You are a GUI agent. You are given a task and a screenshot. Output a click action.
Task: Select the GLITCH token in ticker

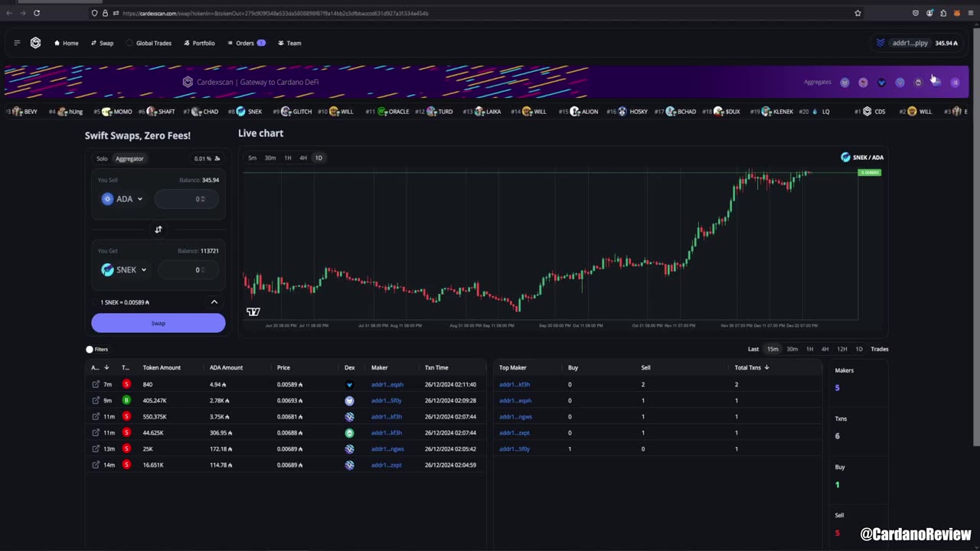(x=292, y=111)
